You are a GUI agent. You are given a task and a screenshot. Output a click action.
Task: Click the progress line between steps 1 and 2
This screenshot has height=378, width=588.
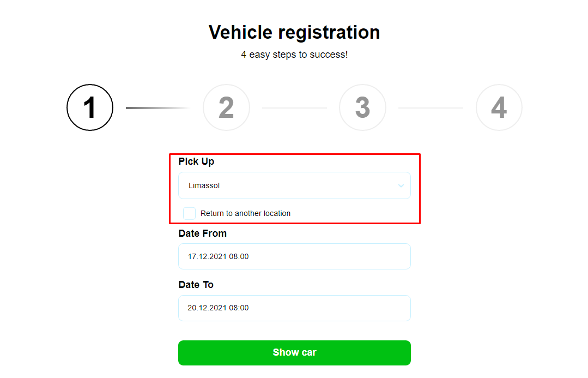point(158,108)
